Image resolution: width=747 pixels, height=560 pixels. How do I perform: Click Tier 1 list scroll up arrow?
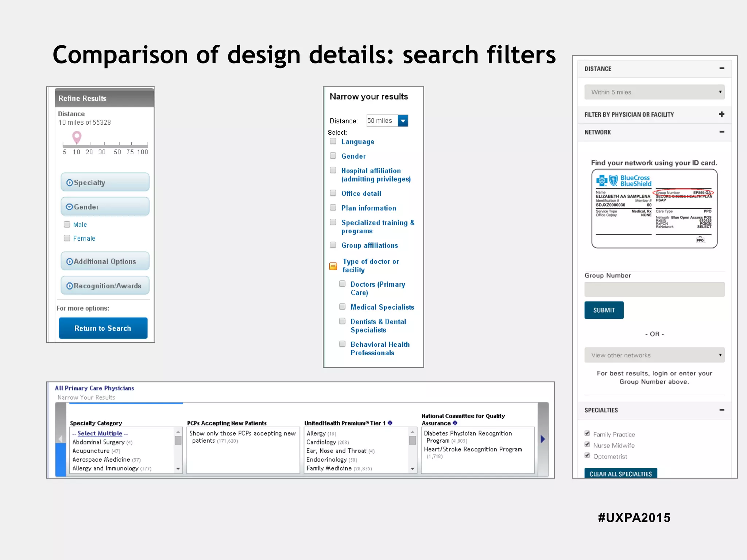(413, 432)
